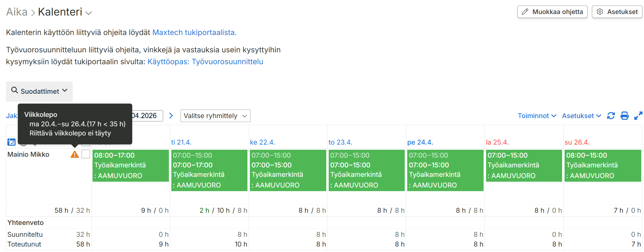Open the Suodattimet filter expander
The height and width of the screenshot is (252, 644).
39,91
